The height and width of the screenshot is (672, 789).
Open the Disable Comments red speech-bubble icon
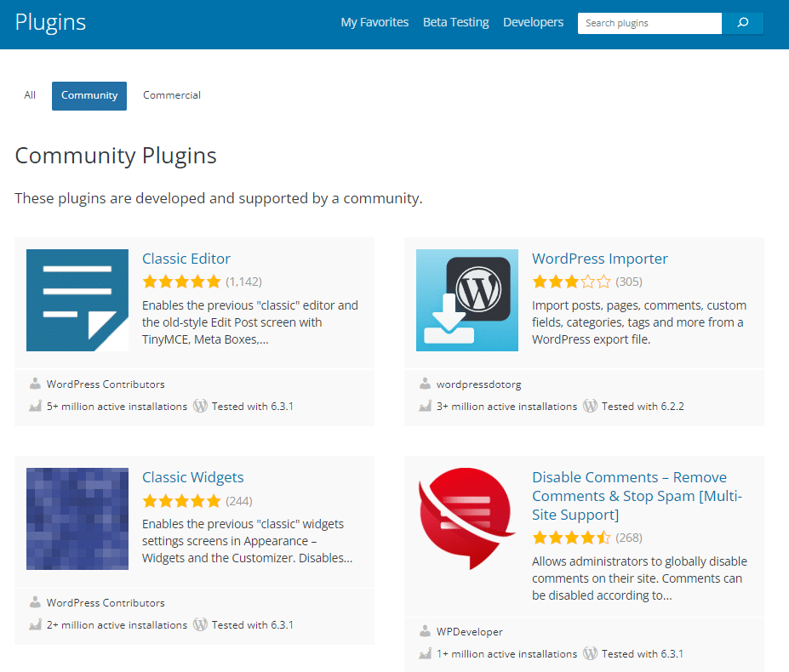467,519
